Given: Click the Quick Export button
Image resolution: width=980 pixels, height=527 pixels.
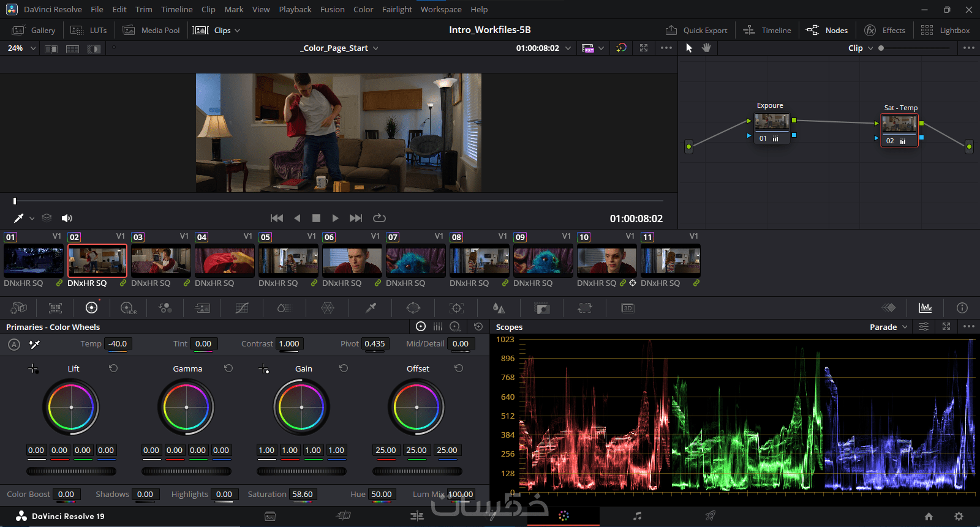Looking at the screenshot, I should [697, 30].
